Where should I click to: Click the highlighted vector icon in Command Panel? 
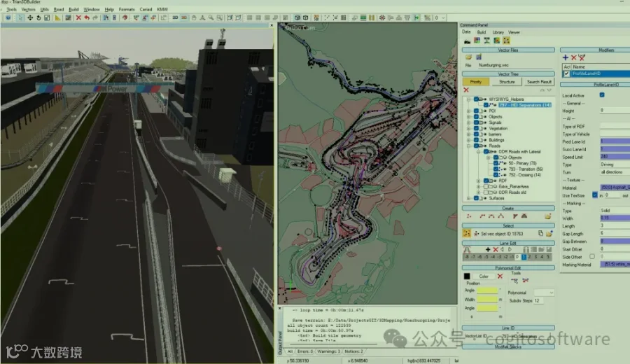click(506, 41)
